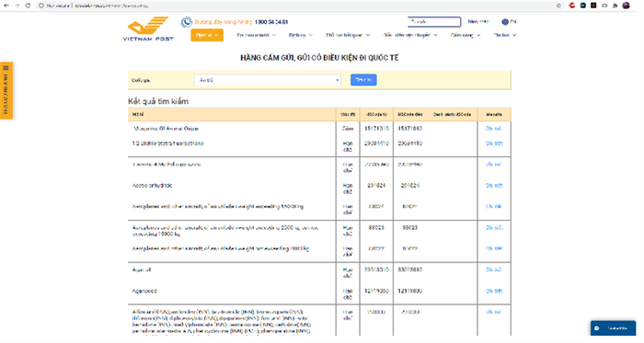The width and height of the screenshot is (644, 343).
Task: Open the country selection dropdown
Action: coord(268,80)
